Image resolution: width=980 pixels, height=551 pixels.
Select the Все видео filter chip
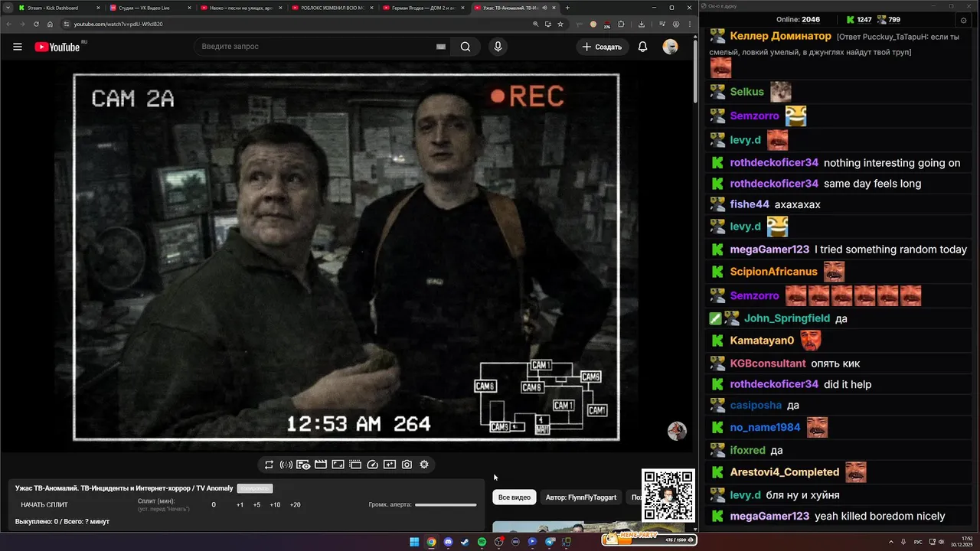point(514,497)
